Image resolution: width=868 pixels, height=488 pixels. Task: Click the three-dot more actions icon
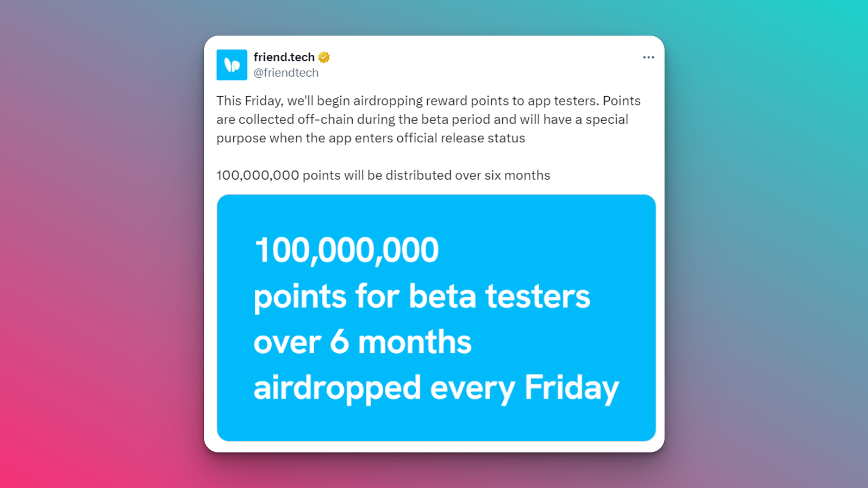(648, 57)
